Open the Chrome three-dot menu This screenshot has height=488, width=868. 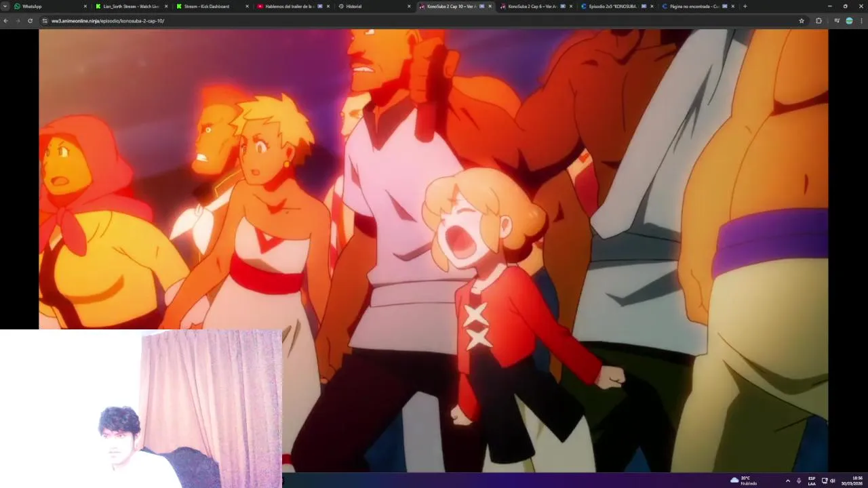[862, 21]
